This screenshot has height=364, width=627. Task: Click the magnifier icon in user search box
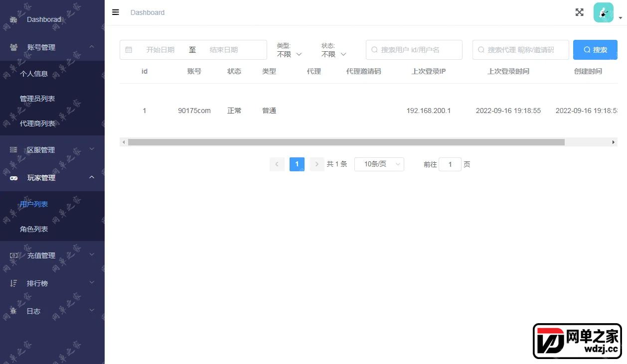click(x=374, y=50)
